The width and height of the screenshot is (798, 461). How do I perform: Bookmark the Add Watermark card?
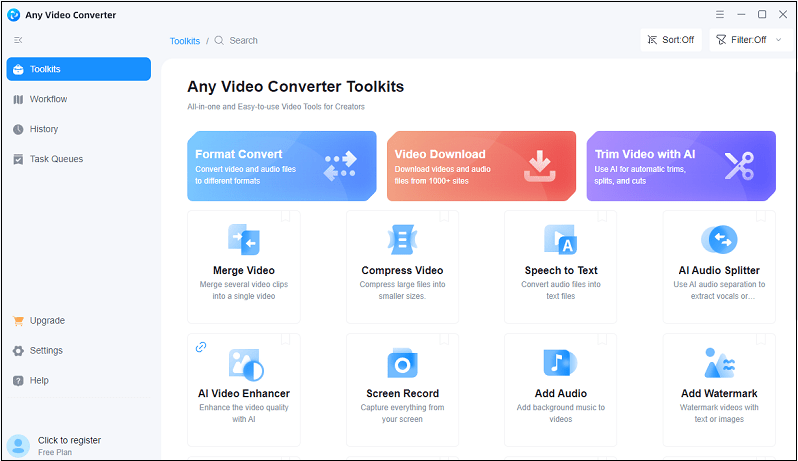click(761, 339)
